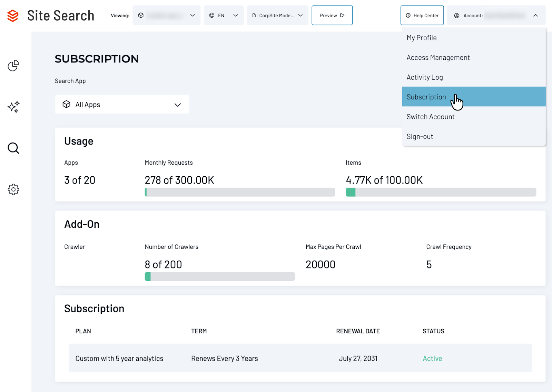Click the Crawl Frequency label
Screen dimensions: 552x392
coord(449,247)
